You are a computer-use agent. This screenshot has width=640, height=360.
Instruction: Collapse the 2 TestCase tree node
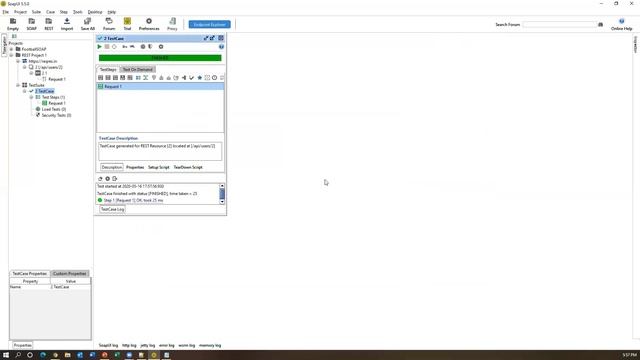pos(24,91)
